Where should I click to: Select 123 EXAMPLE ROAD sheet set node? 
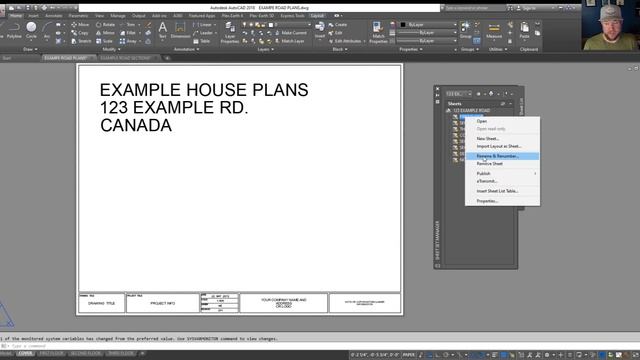tap(471, 111)
